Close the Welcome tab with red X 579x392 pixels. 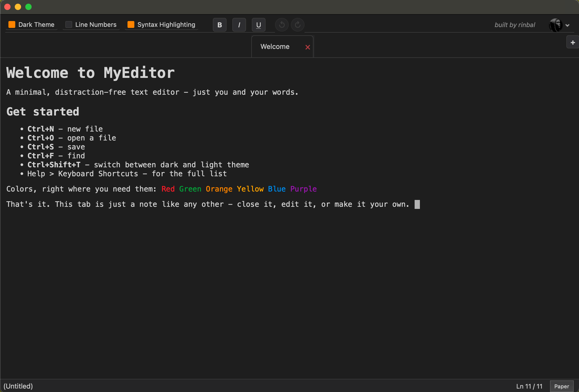point(308,47)
